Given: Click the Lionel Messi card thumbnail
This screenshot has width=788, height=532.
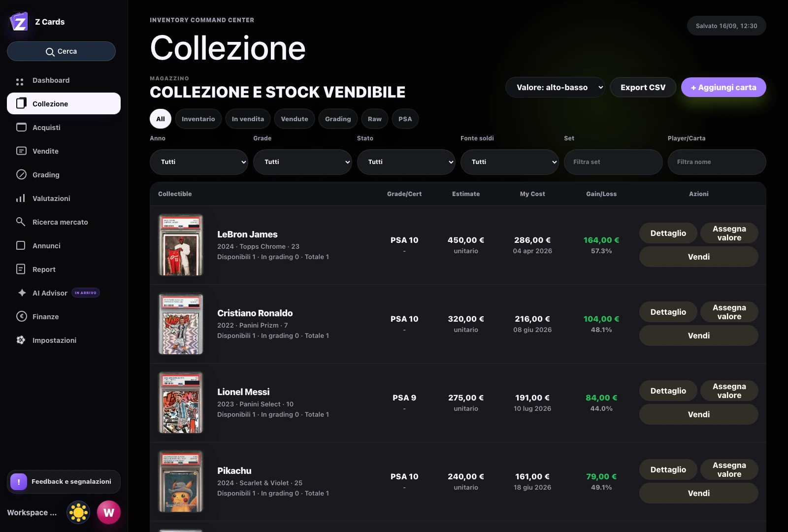Looking at the screenshot, I should (181, 402).
